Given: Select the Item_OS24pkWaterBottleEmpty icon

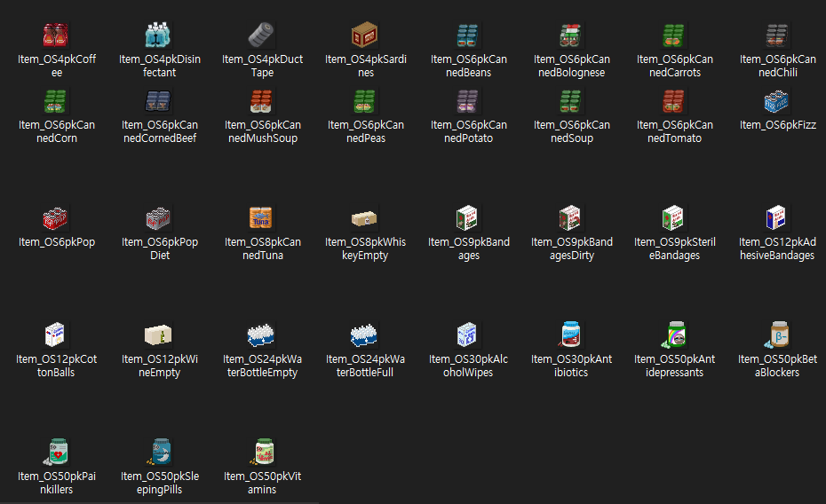Looking at the screenshot, I should 261,335.
